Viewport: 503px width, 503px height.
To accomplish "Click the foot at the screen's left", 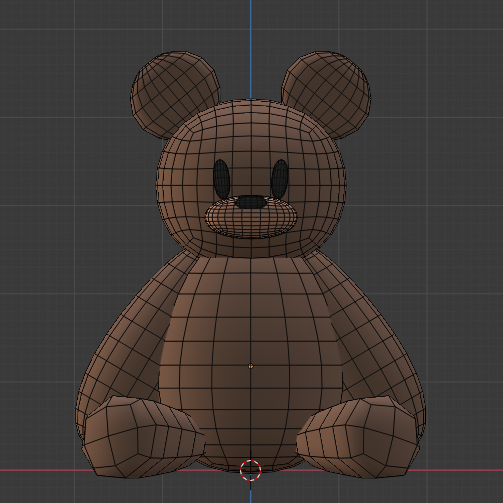I will [x=142, y=436].
